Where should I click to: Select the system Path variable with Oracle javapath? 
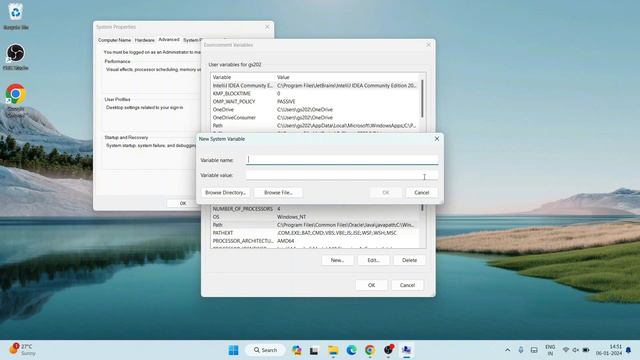315,225
